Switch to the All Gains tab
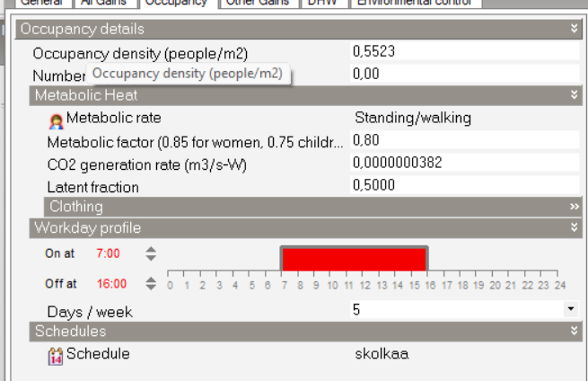Viewport: 588px width, 381px height. tap(104, 3)
